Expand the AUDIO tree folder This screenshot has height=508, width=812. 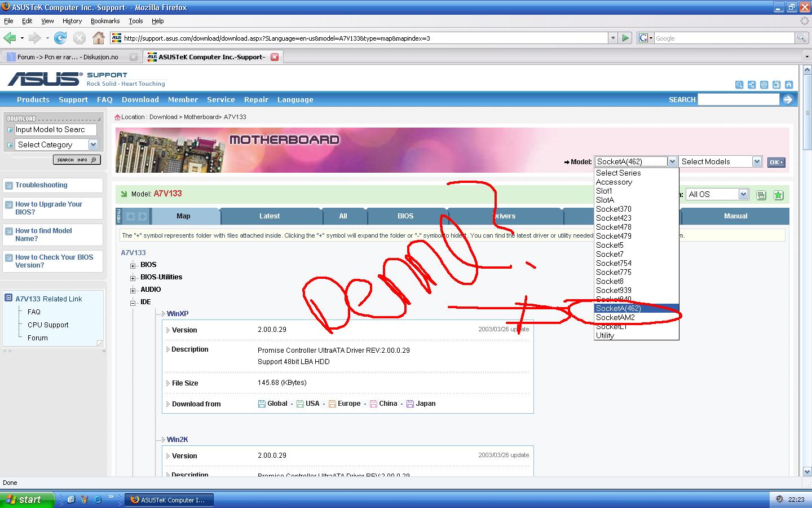click(133, 290)
